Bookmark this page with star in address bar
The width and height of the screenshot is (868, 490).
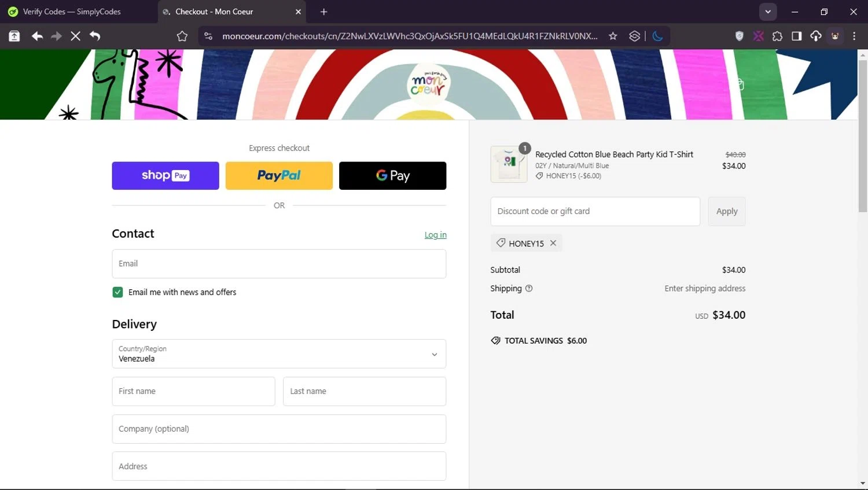(x=613, y=36)
